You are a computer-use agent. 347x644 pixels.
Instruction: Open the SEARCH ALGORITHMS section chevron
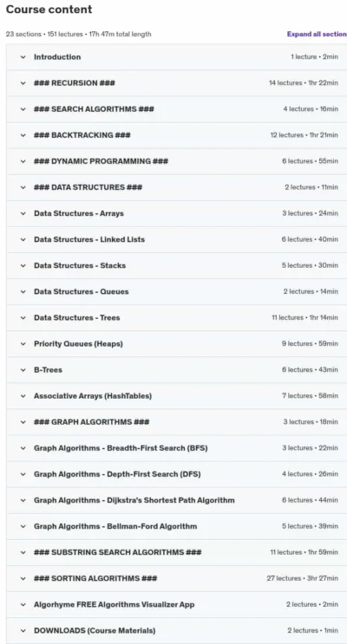tap(23, 109)
